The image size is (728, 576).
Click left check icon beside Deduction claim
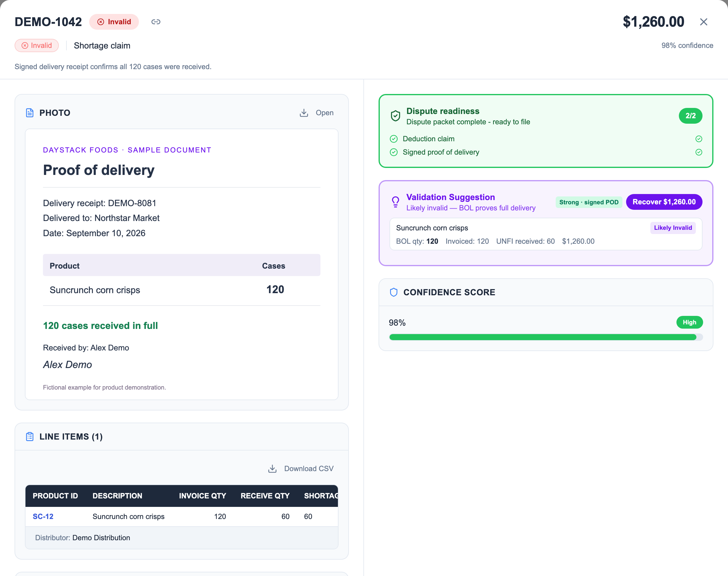coord(394,139)
